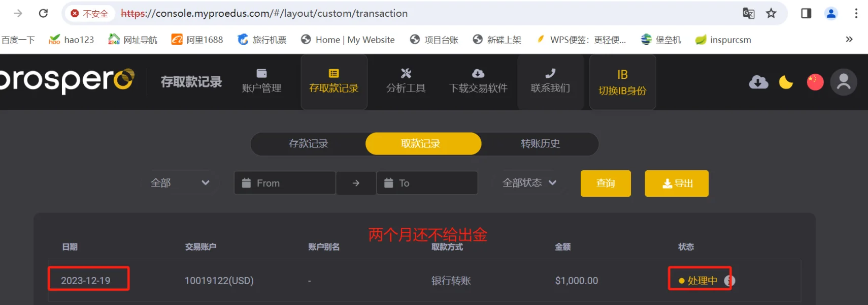This screenshot has height=305, width=868.
Task: Open 下载交易软件 download software menu
Action: (x=478, y=81)
